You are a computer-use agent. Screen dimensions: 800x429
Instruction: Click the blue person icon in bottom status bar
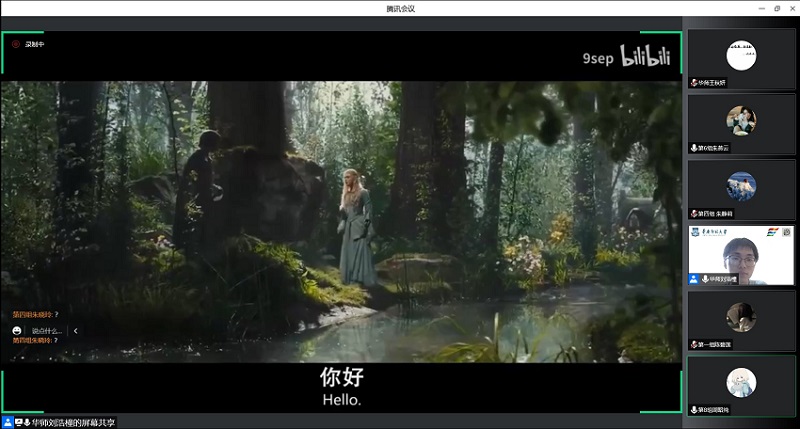pos(8,422)
